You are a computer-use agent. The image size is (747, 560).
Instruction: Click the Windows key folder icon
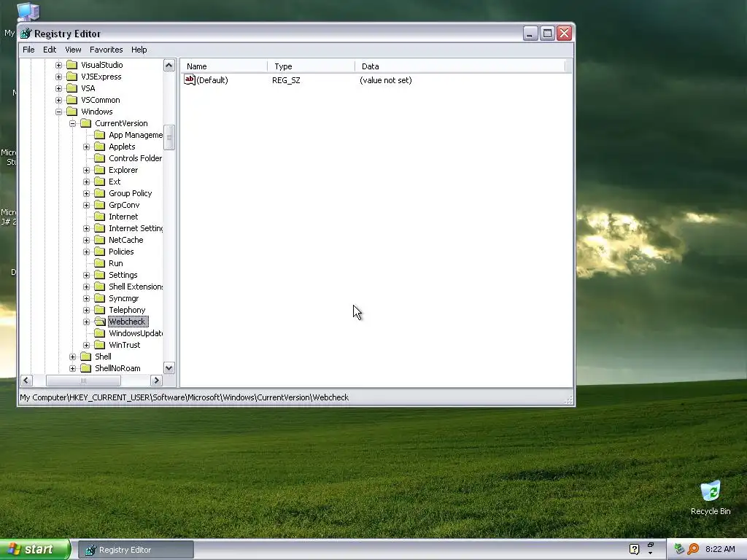[72, 112]
